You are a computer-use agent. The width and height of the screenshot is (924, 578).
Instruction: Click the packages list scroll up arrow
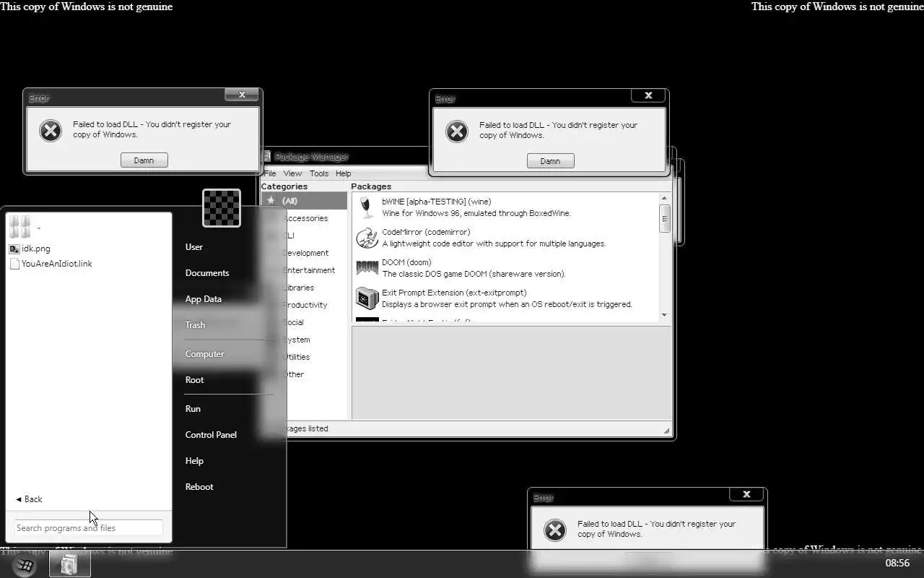tap(664, 198)
